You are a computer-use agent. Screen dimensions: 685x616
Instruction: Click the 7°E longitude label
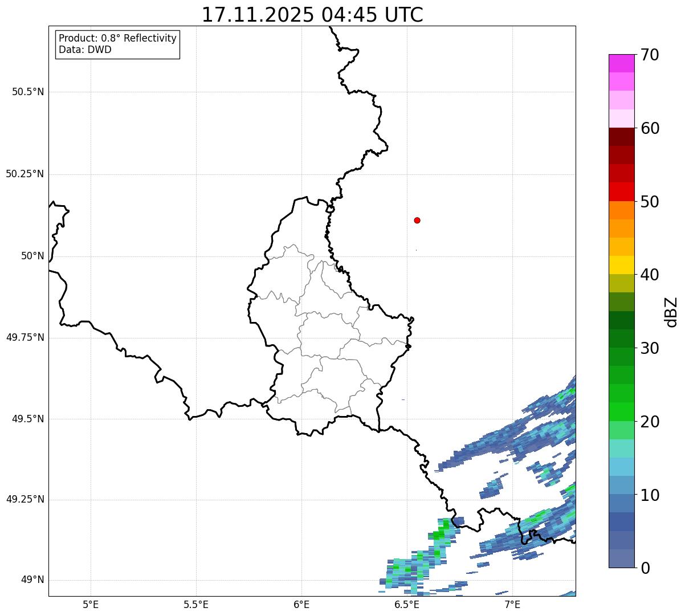click(512, 605)
